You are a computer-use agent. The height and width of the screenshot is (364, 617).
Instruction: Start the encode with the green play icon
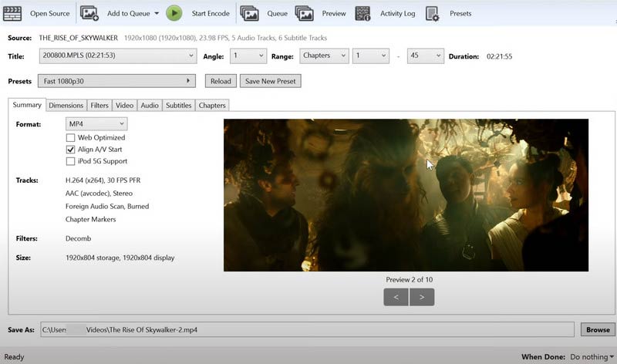click(x=174, y=13)
